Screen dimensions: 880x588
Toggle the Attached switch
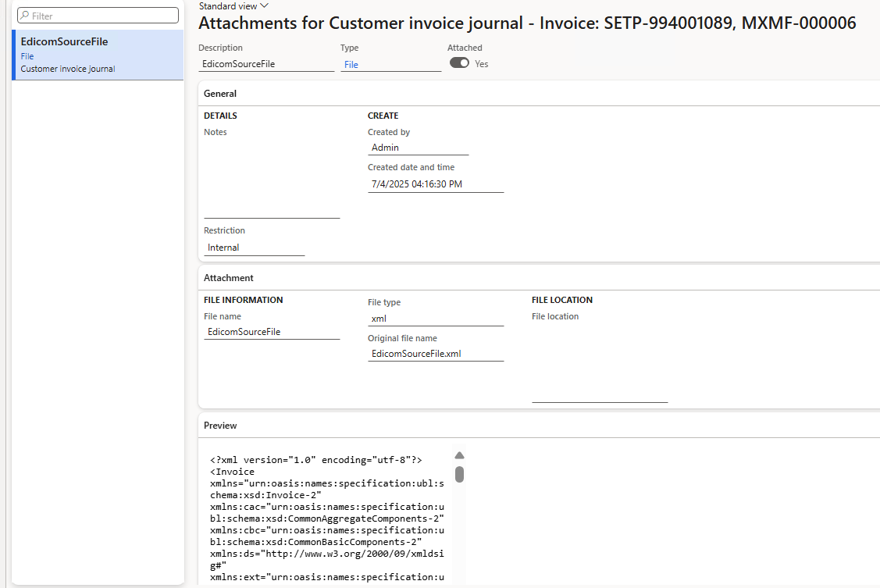click(x=459, y=62)
